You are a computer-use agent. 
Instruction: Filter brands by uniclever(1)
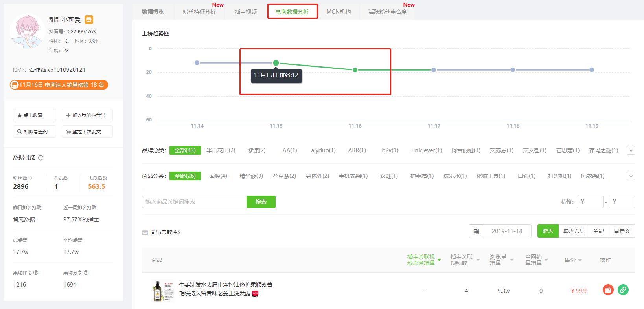tap(427, 150)
